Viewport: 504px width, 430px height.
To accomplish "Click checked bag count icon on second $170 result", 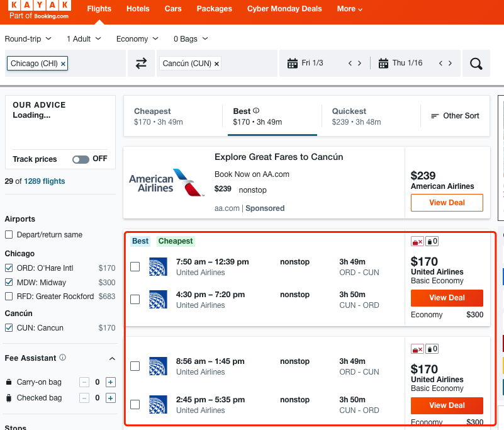I will click(432, 349).
